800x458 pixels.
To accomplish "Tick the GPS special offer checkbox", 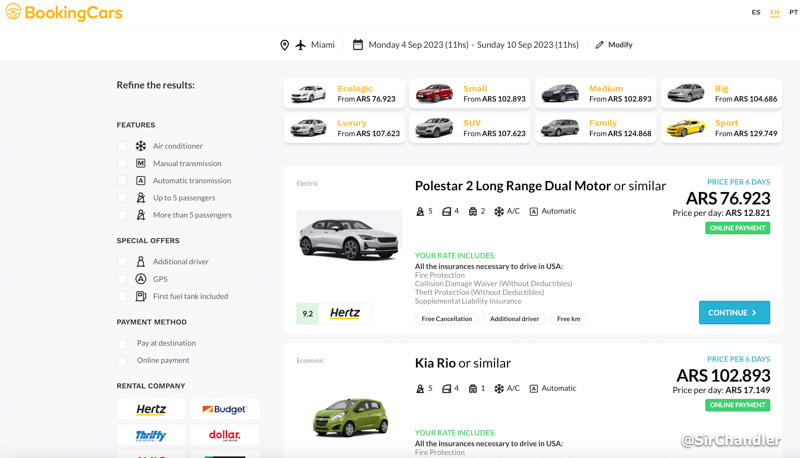I will click(x=123, y=279).
